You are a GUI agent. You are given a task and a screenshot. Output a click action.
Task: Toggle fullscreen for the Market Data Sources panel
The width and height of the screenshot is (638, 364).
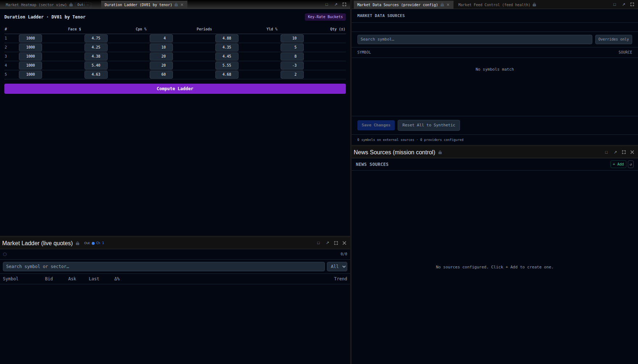tap(632, 5)
